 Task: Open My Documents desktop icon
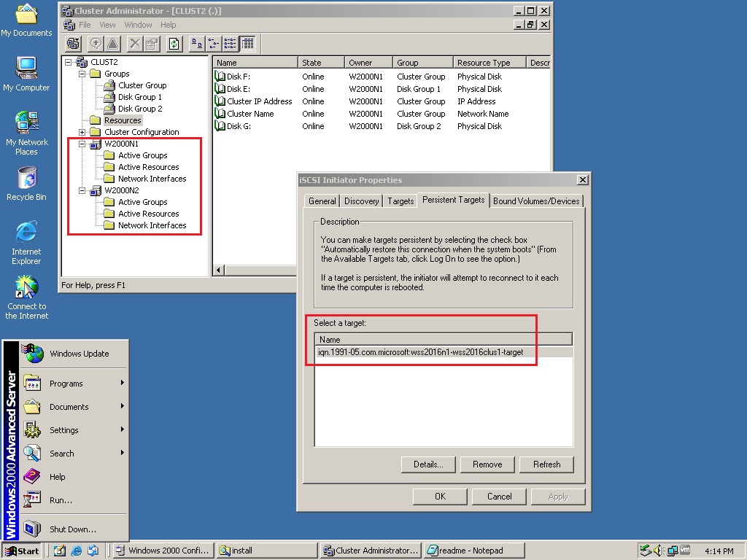pos(26,20)
